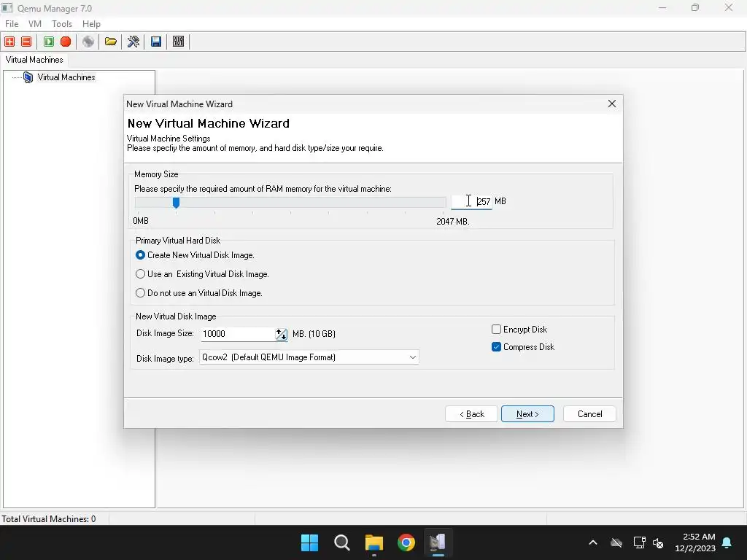Click the grey globe toolbar icon
This screenshot has height=560, width=747.
tap(88, 42)
